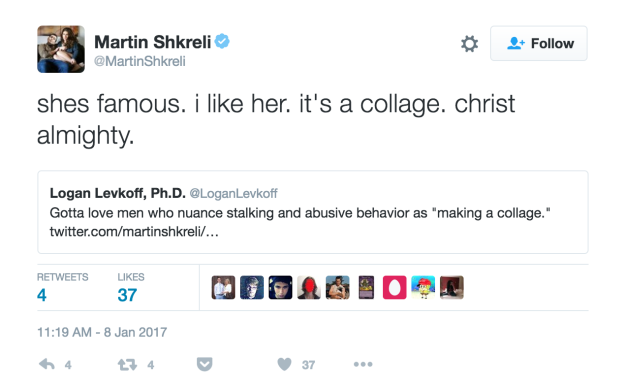
Task: View the 37 likes list
Action: point(131,288)
